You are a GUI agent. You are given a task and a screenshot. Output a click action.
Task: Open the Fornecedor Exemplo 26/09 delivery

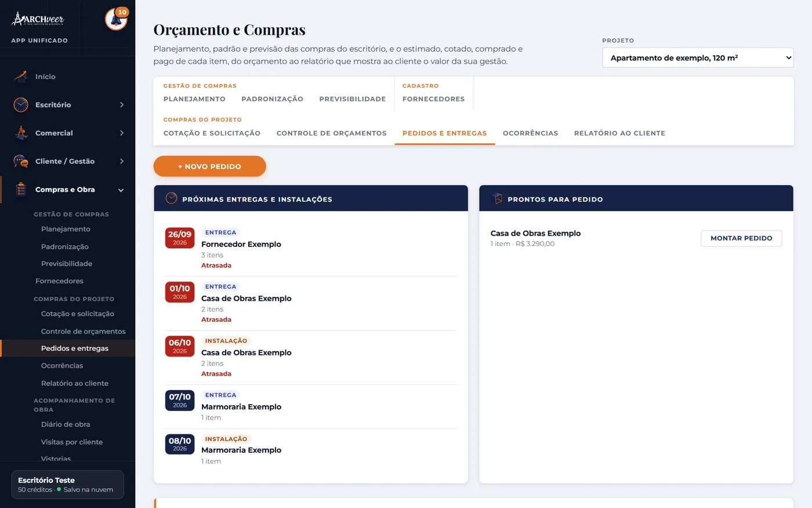point(311,249)
